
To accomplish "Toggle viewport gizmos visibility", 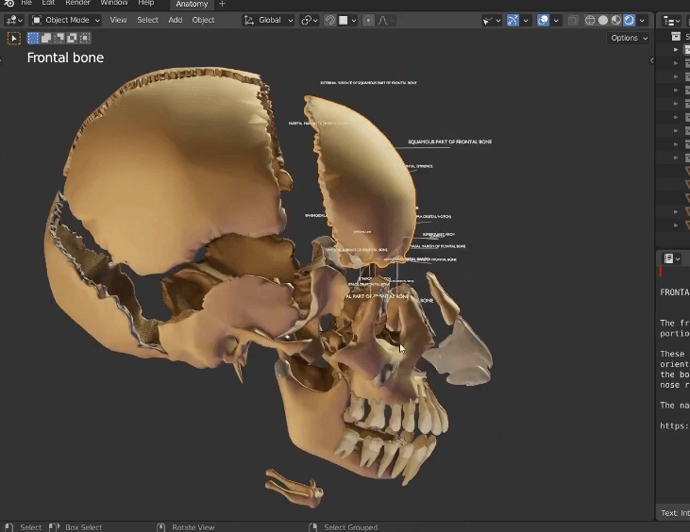I will (513, 20).
